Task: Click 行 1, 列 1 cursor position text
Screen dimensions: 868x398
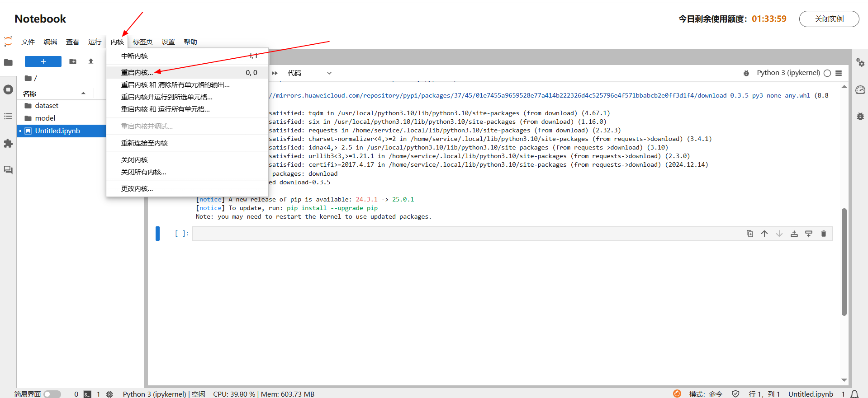Action: [764, 394]
